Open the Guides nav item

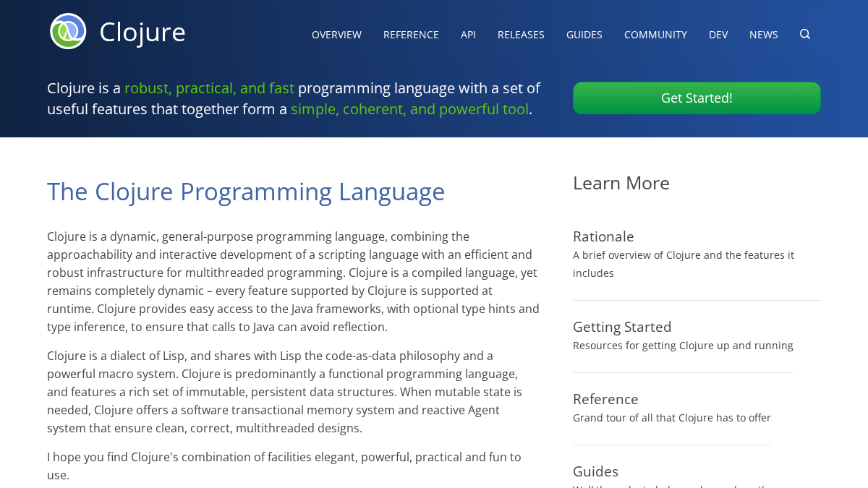(x=584, y=35)
